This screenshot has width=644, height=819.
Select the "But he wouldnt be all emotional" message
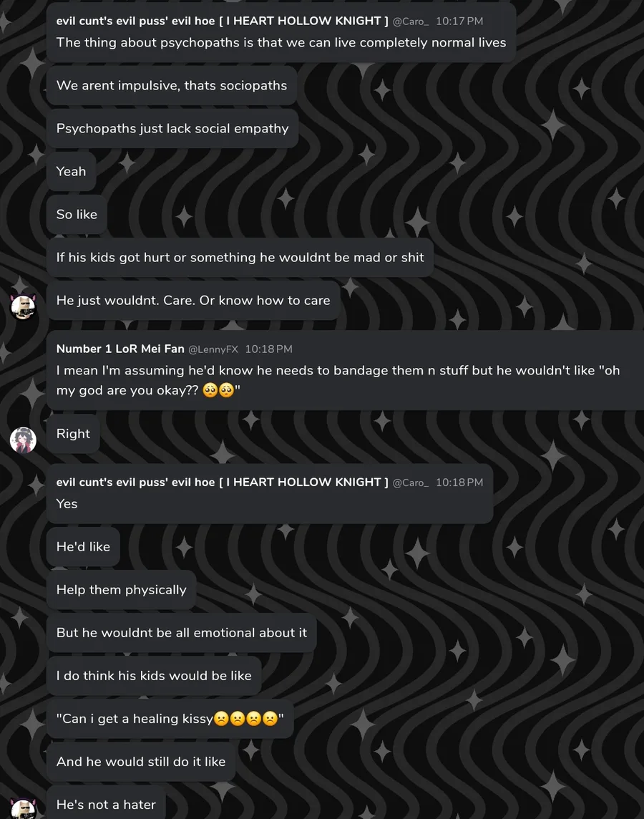click(x=181, y=632)
